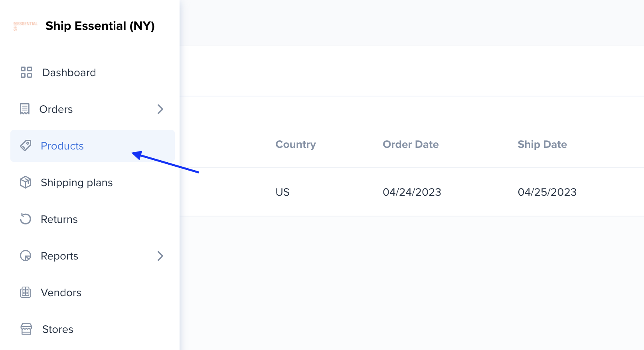Click the Stores storefront icon
The width and height of the screenshot is (644, 350).
(26, 329)
